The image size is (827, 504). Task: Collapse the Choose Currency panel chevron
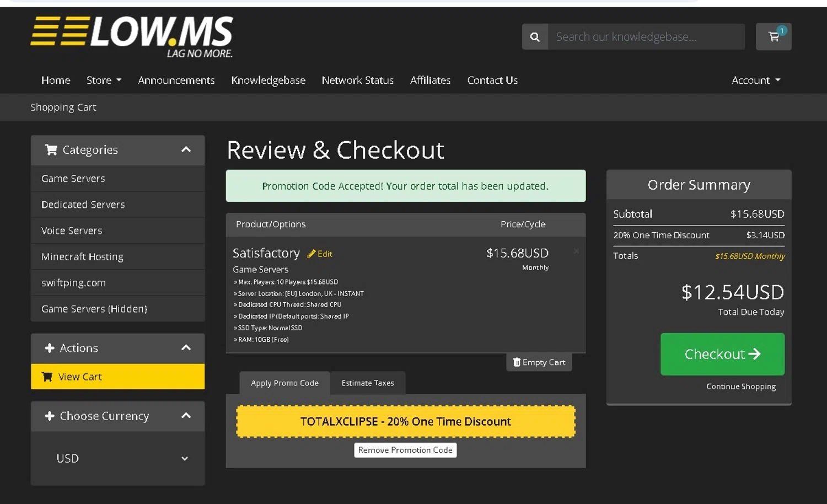tap(186, 416)
